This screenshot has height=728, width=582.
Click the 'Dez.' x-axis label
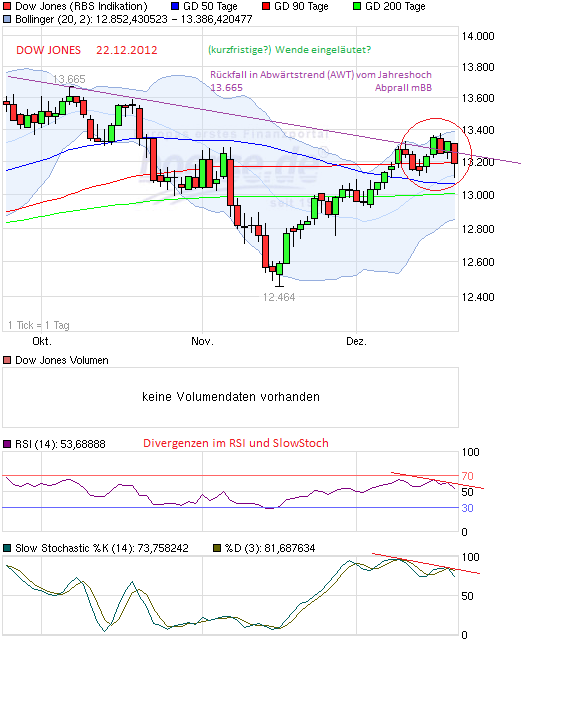point(356,341)
